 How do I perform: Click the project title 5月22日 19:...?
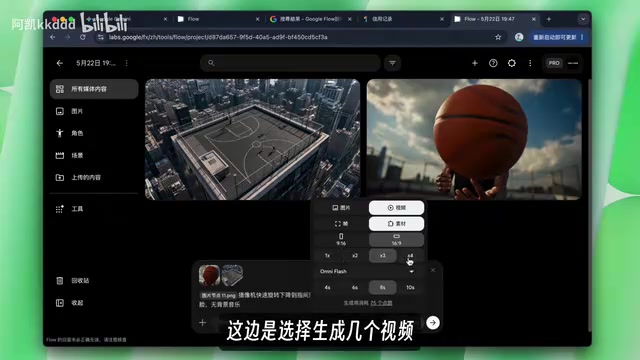(x=96, y=63)
